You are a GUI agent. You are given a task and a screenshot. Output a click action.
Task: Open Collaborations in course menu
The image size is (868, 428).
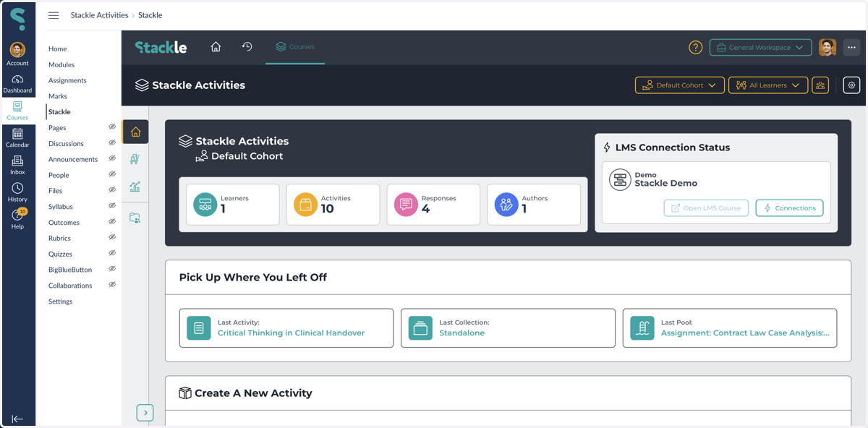70,286
